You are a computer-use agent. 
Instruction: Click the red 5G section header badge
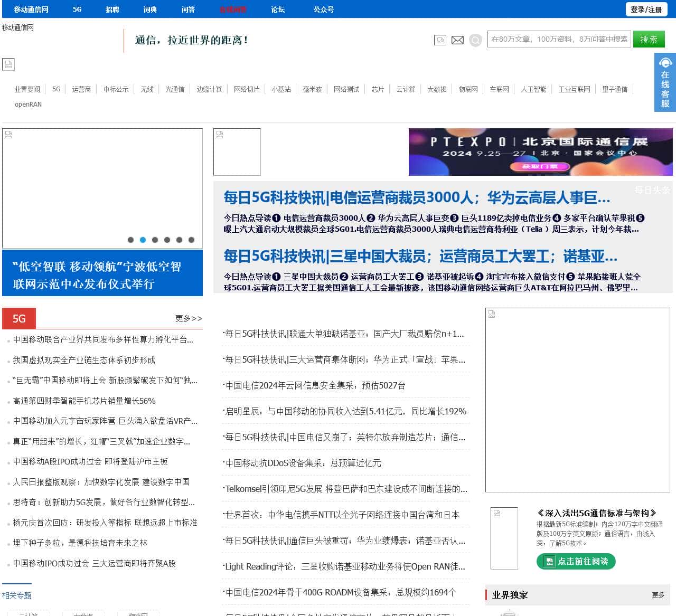click(19, 318)
